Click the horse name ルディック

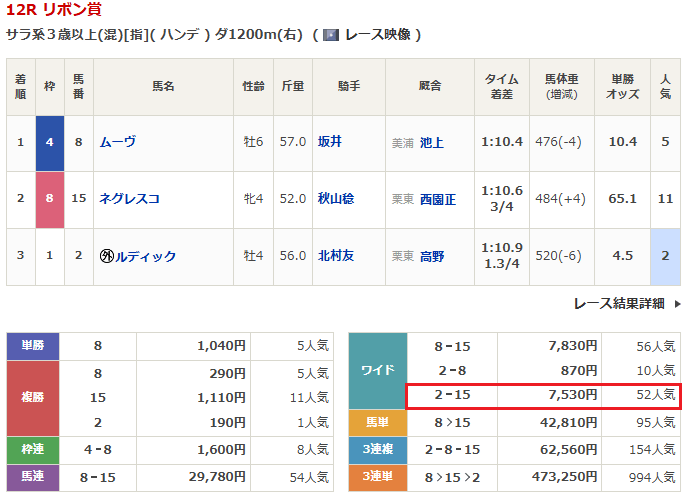[x=146, y=256]
